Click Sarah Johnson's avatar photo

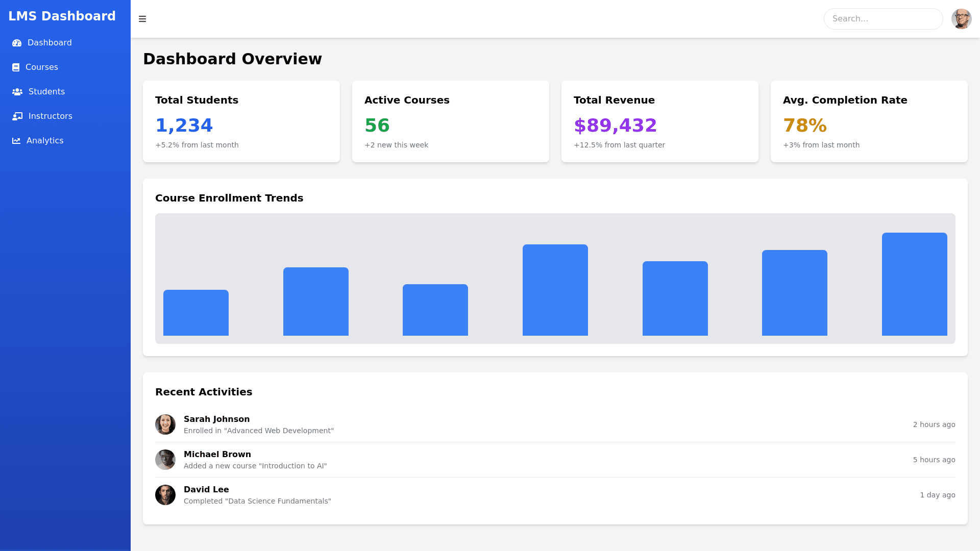(165, 424)
